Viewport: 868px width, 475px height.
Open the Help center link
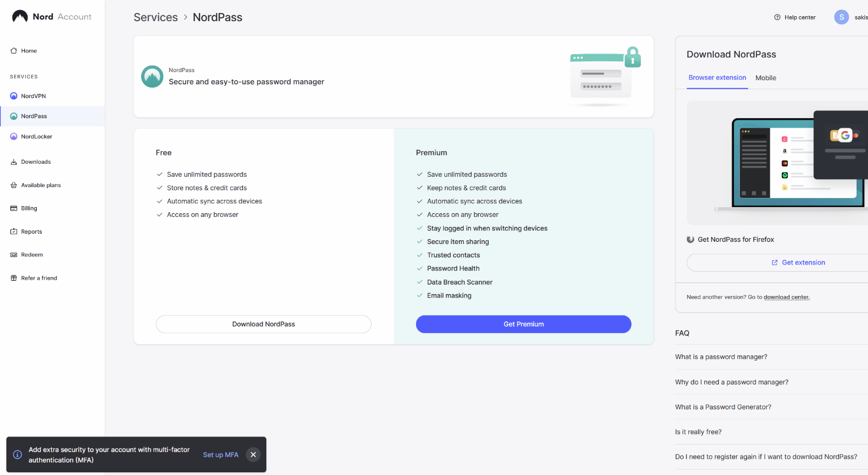point(795,17)
